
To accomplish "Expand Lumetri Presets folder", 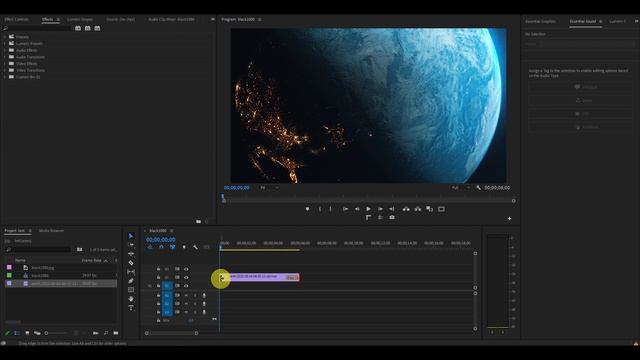I will [x=5, y=43].
